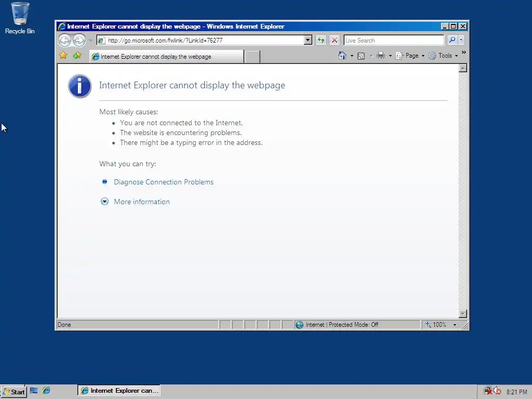Open the zoom level dropdown arrow
The width and height of the screenshot is (532, 399).
coord(455,325)
